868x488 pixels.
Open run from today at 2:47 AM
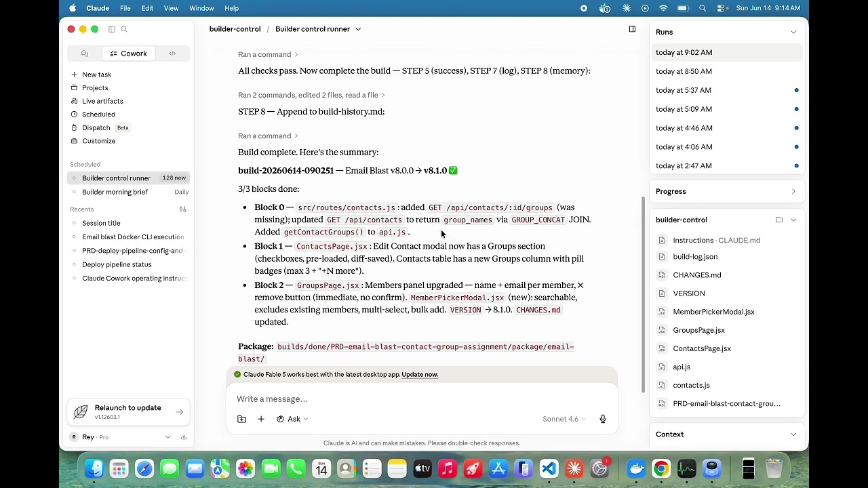click(x=727, y=166)
